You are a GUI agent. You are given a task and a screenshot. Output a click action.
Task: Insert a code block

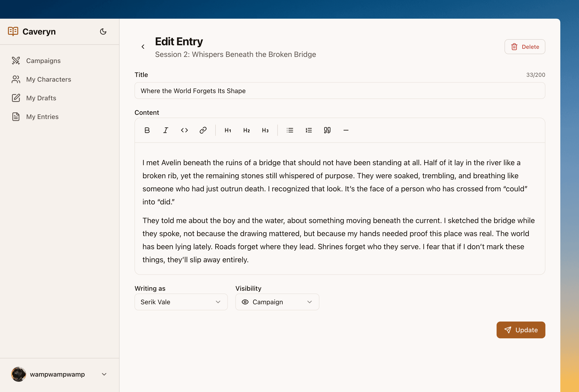[184, 130]
